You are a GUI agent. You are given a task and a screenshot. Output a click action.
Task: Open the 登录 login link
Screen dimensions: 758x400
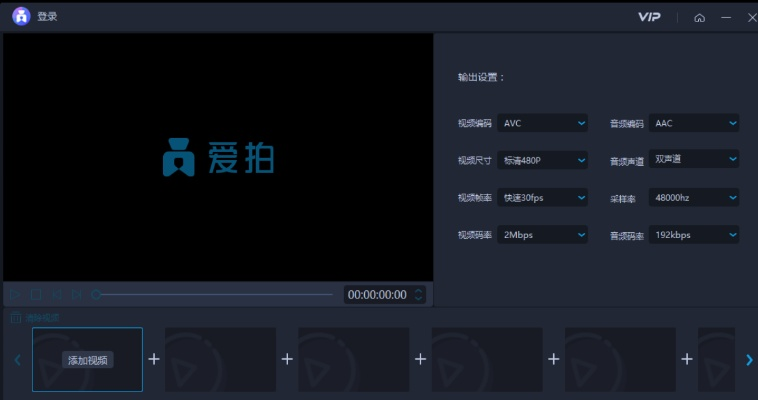click(x=47, y=16)
